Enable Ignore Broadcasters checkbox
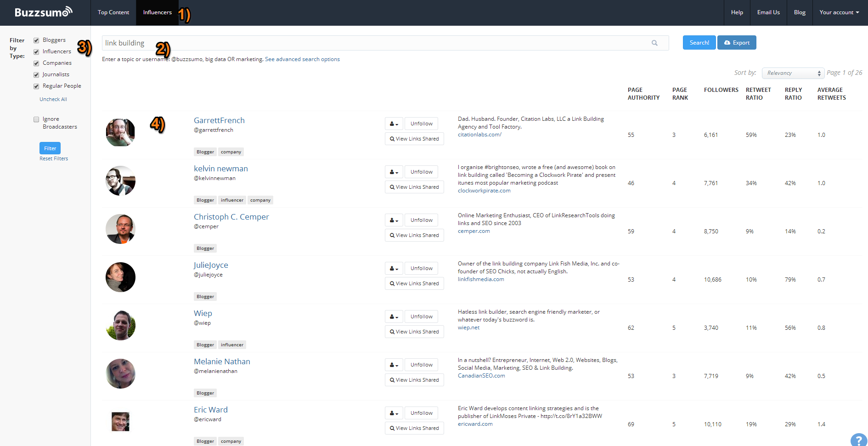This screenshot has width=868, height=446. 36,119
